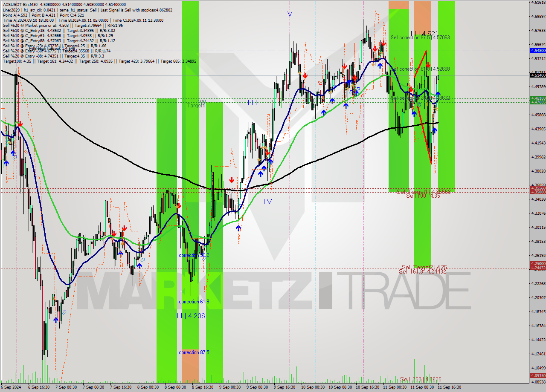Click the blue correction 38.2 label
The image size is (546, 392).
(x=194, y=255)
